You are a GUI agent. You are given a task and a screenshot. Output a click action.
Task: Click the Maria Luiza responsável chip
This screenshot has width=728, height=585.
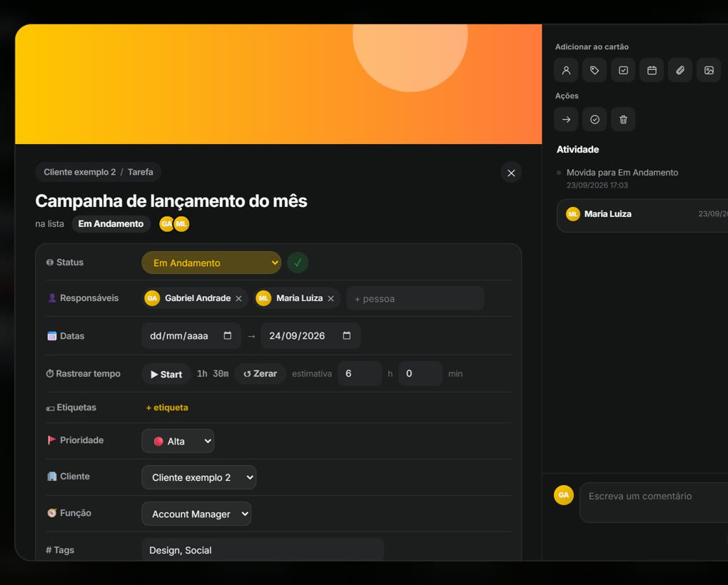pos(296,298)
